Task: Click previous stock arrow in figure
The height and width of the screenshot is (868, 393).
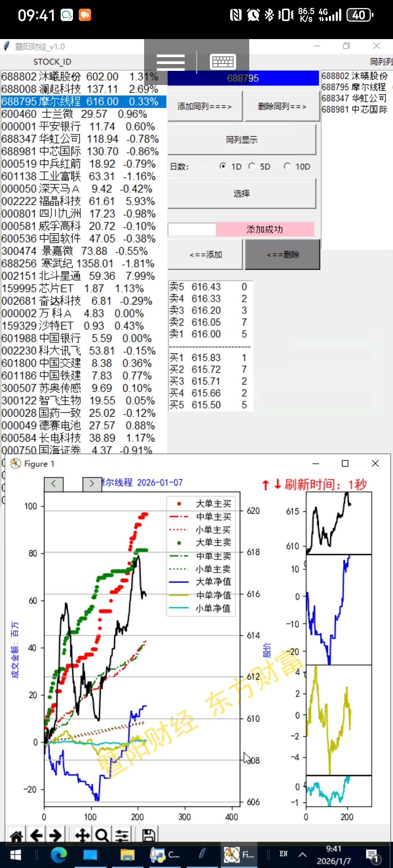Action: pos(53,484)
